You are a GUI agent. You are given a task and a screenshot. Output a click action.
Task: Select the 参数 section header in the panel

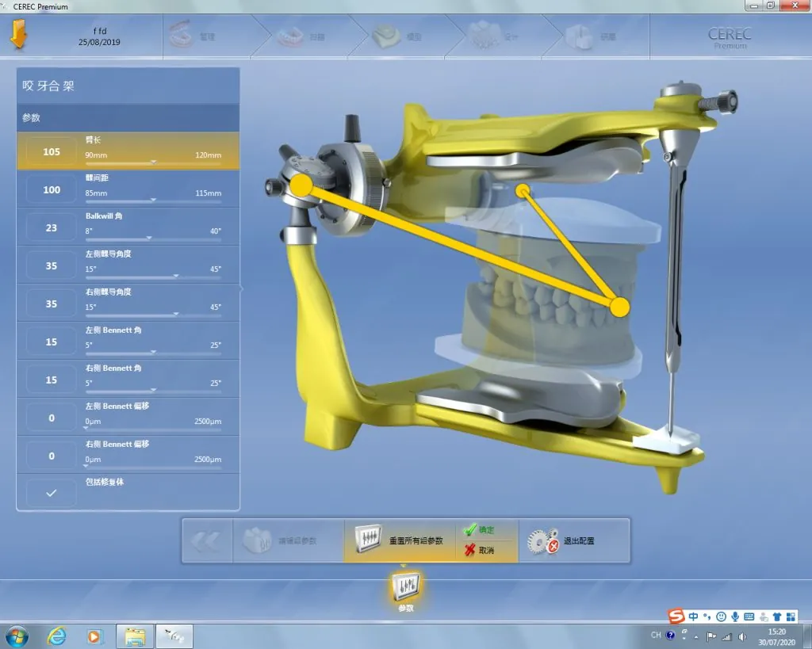click(128, 118)
